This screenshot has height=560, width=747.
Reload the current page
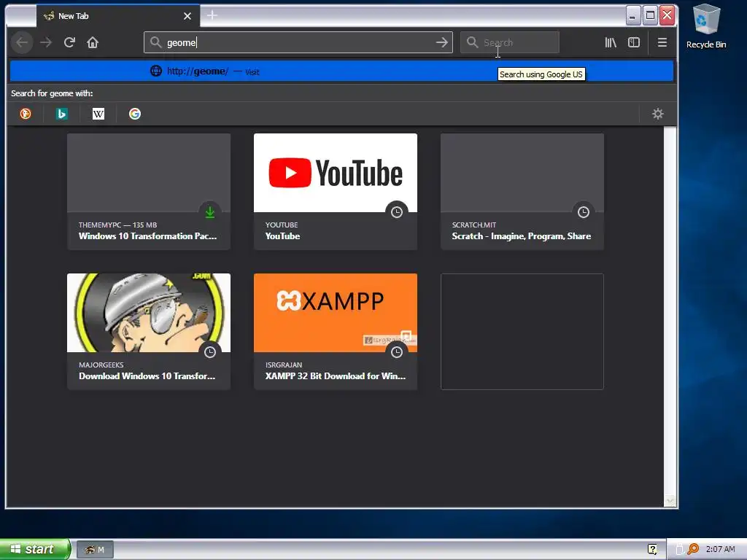pos(69,43)
